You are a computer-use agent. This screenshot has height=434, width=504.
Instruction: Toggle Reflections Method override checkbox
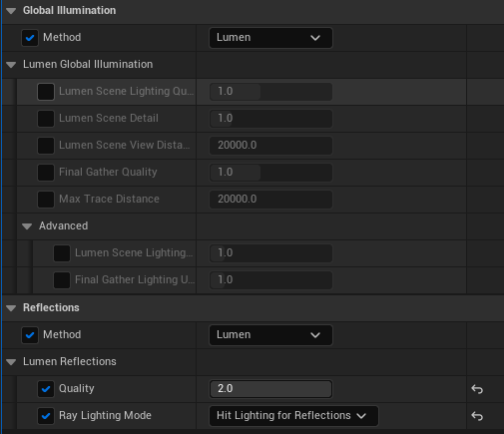click(30, 335)
